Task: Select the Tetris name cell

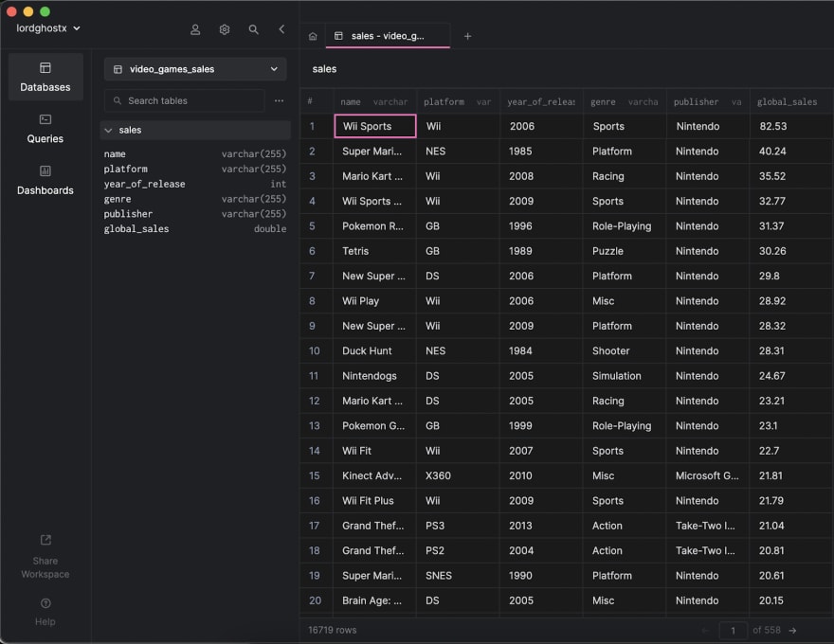Action: tap(375, 251)
